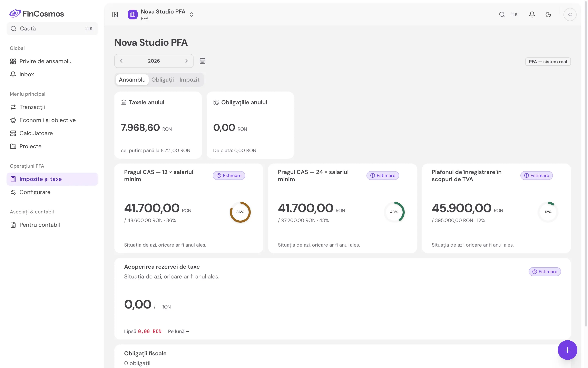Open Privire de ansamblu in sidebar
The width and height of the screenshot is (588, 368).
[52, 61]
